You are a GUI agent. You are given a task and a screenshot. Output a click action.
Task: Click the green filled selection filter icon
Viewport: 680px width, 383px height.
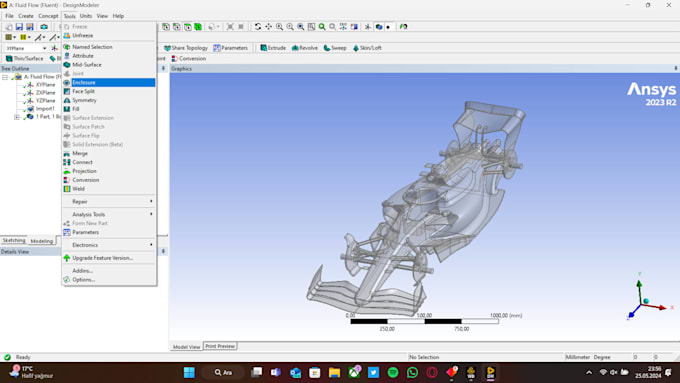coord(198,27)
